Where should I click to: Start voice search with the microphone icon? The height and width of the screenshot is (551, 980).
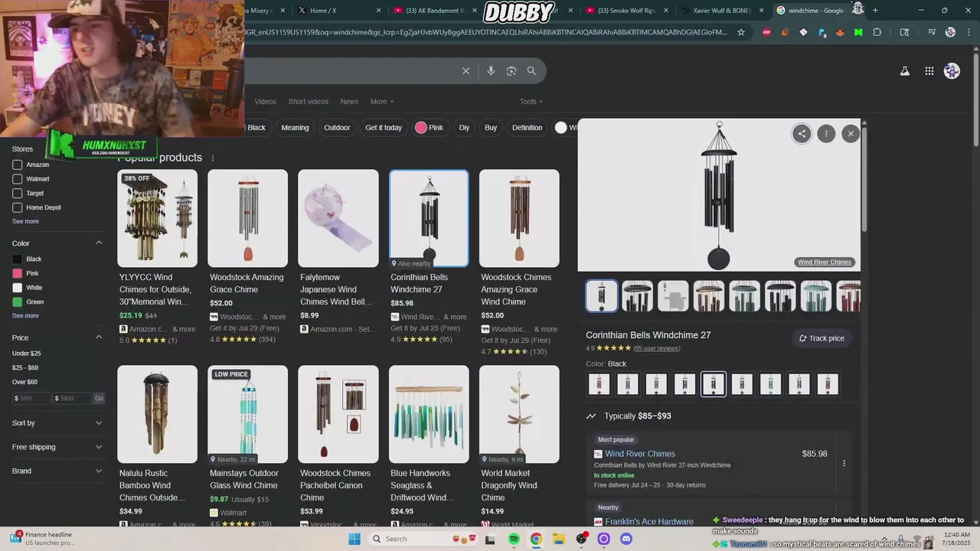coord(491,71)
